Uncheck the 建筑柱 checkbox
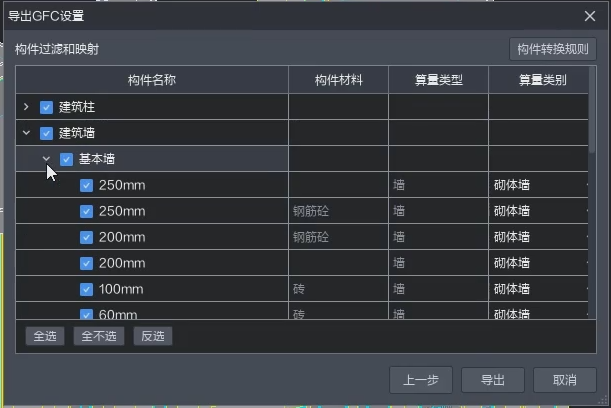Screen dimensions: 611x408 tap(46, 107)
